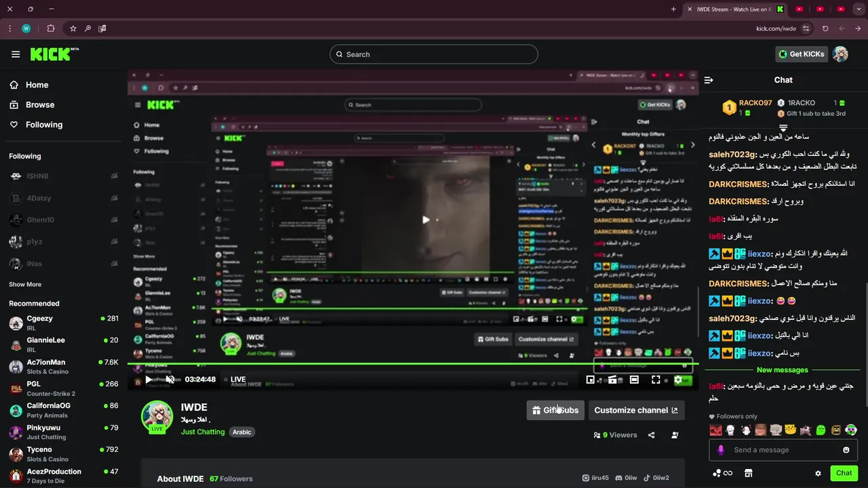Viewport: 868px width, 488px height.
Task: Open chat settings gear icon
Action: [x=818, y=473]
